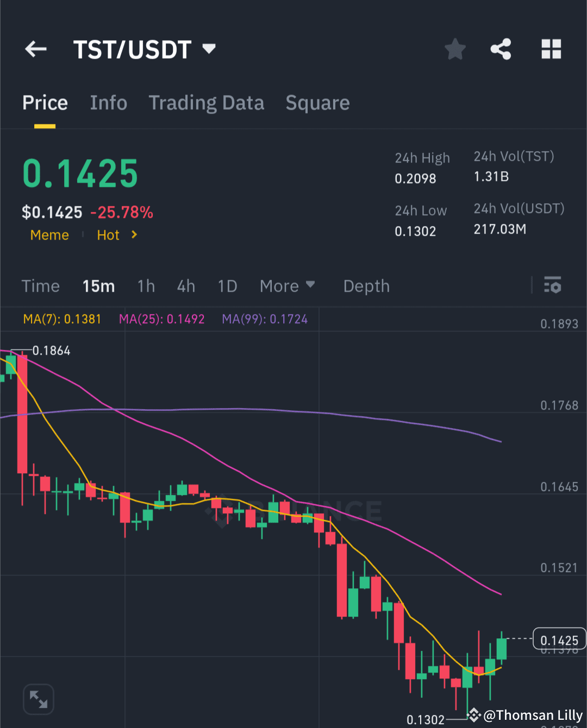This screenshot has width=587, height=728.
Task: Select the 4h candlestick interval
Action: coord(185,286)
